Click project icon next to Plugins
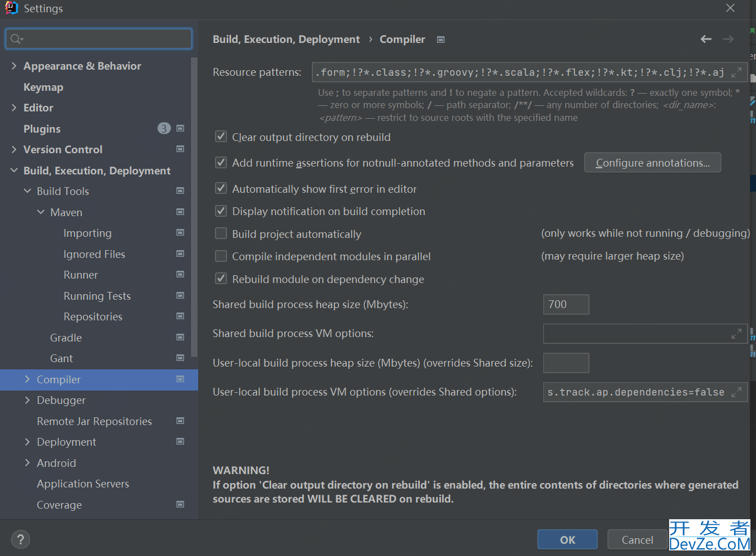 tap(180, 129)
